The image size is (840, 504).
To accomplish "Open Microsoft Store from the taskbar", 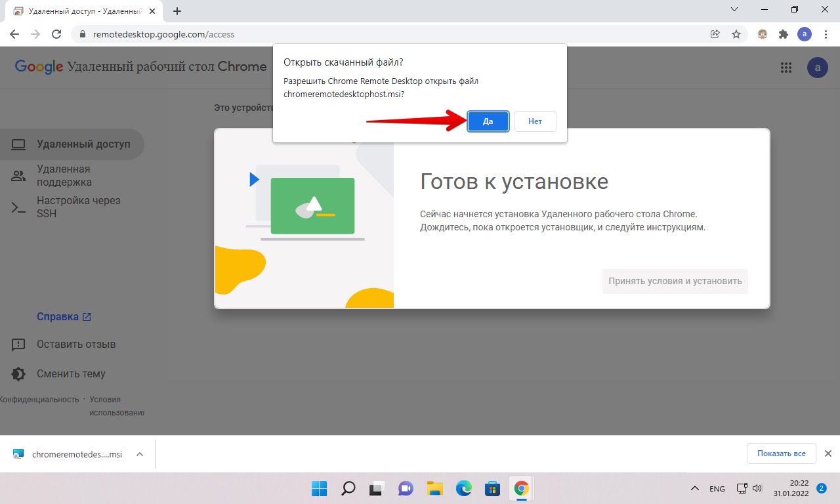I will tap(492, 488).
